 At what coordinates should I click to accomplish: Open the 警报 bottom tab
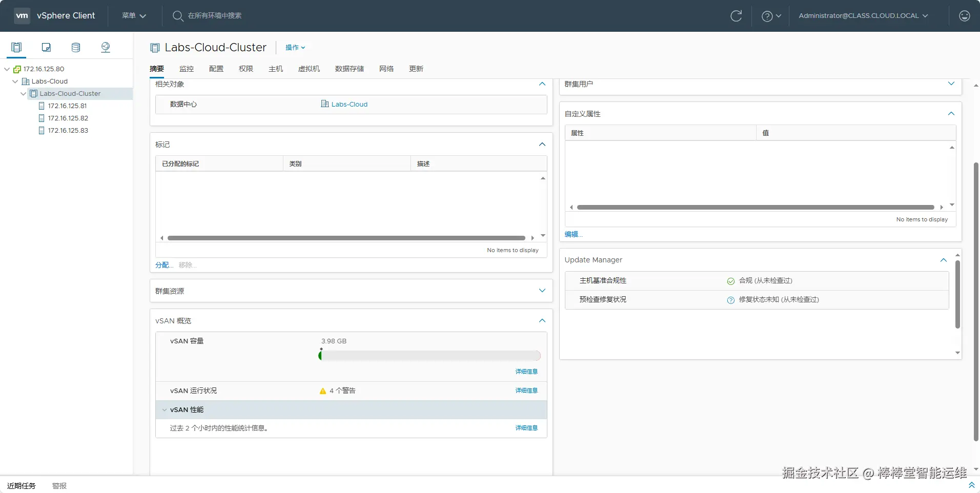[59, 486]
